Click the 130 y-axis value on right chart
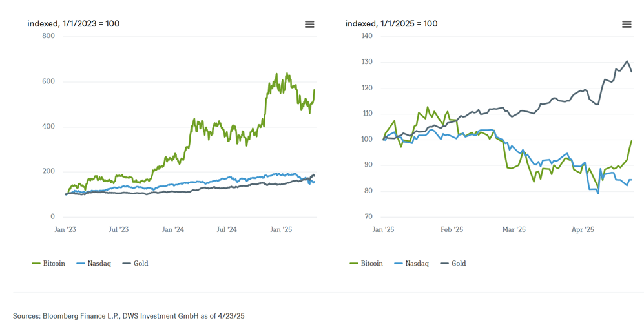This screenshot has width=644, height=325. 367,62
